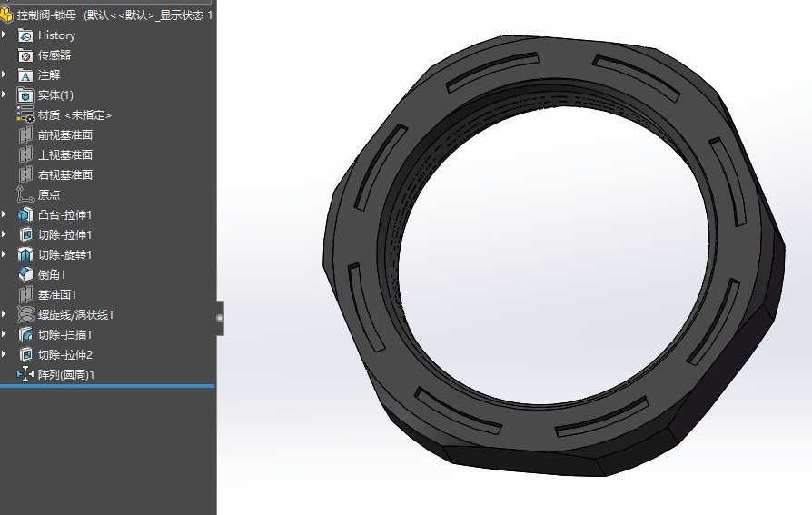Select the 上视基准面 plane icon

point(25,155)
